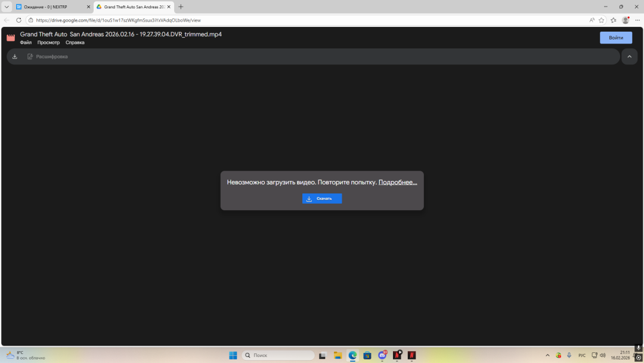Viewport: 644px width, 363px height.
Task: Click the red video file icon
Action: tap(11, 38)
